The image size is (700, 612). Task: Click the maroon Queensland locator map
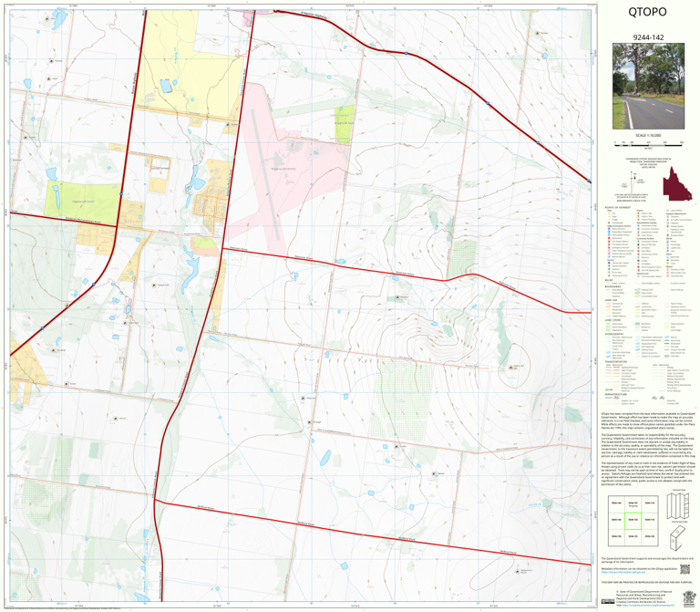click(678, 184)
